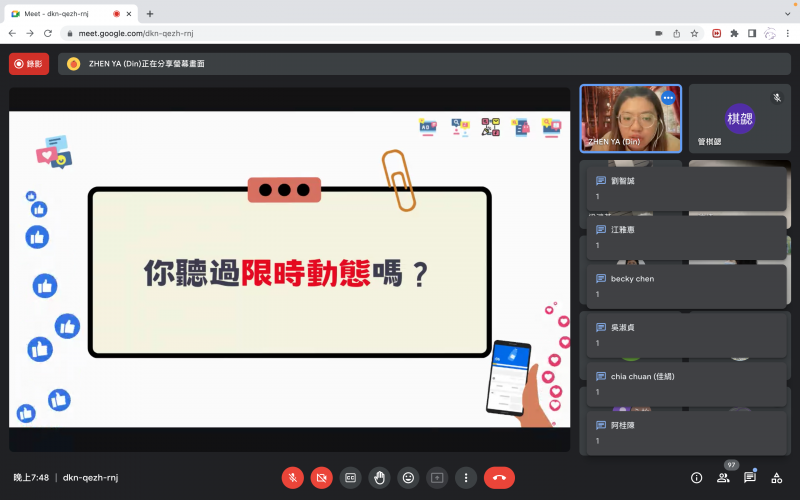Open the meeting details info panel
Screen dimensions: 800x500
coord(697,478)
